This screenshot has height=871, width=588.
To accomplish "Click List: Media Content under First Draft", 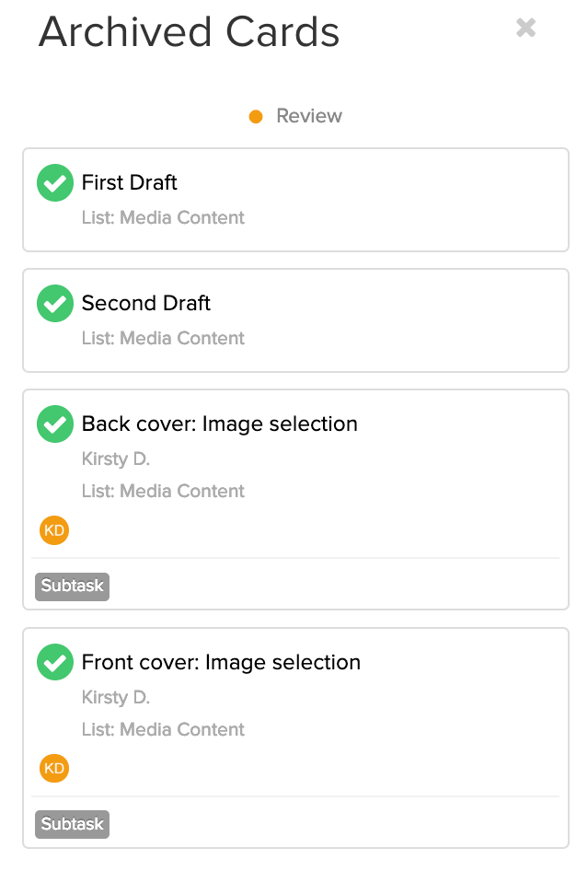I will [163, 217].
